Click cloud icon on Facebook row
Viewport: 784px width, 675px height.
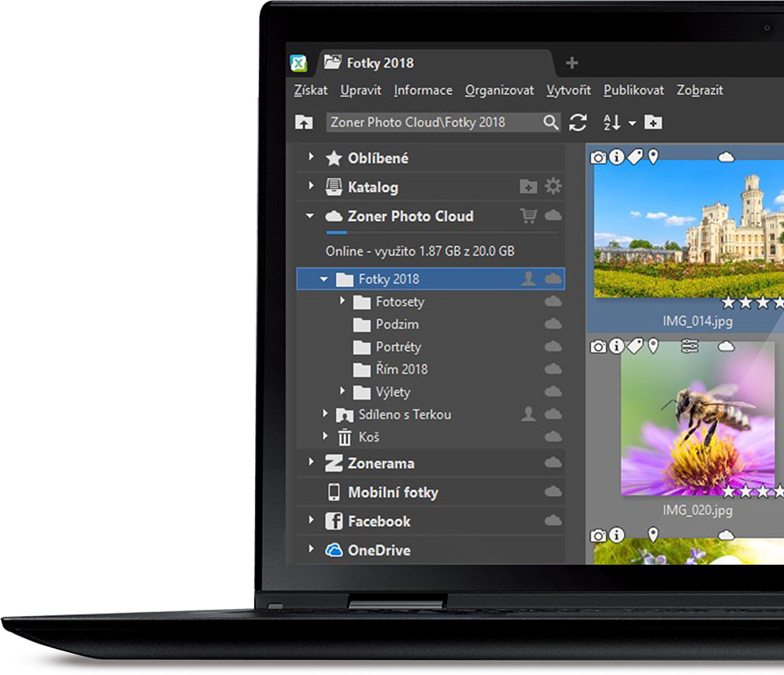click(x=553, y=521)
